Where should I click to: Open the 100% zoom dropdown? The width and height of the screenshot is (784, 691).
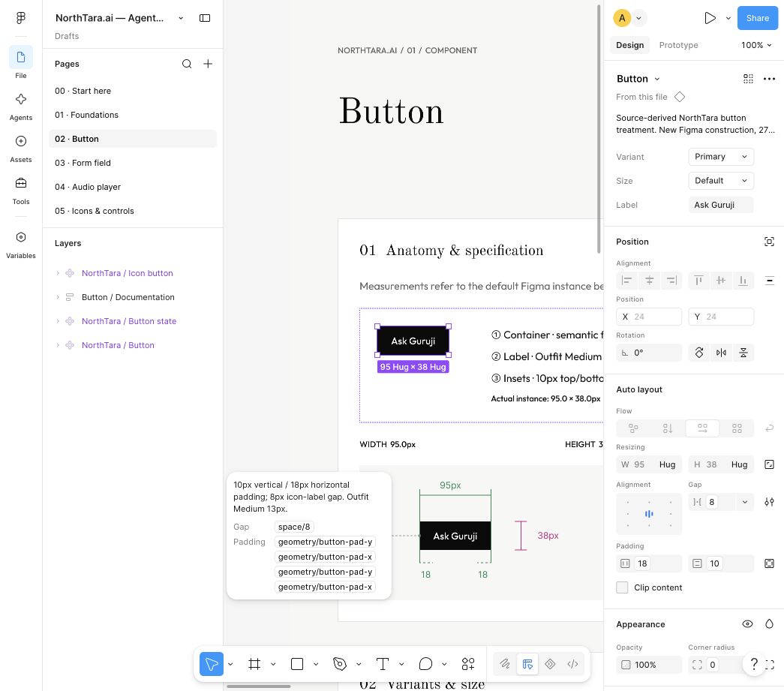[x=756, y=45]
